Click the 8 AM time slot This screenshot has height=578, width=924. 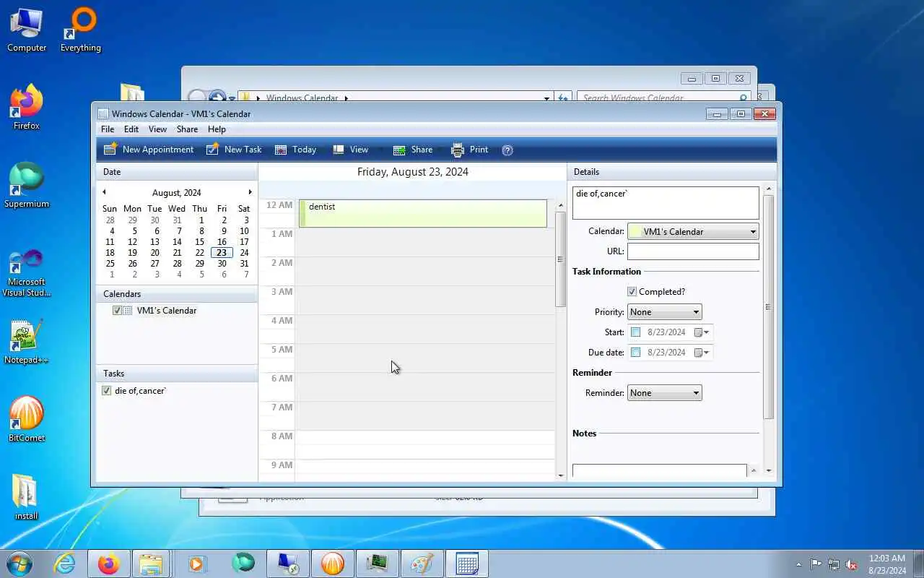(424, 444)
